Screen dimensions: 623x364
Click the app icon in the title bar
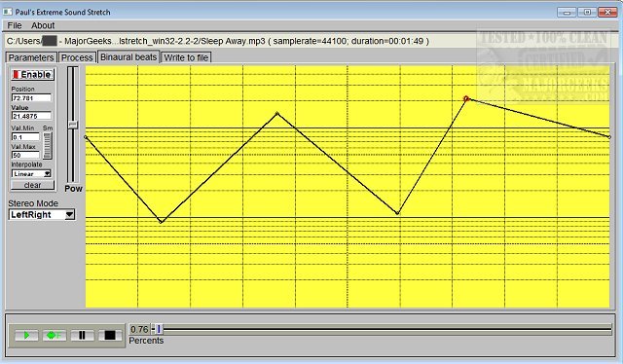(7, 12)
